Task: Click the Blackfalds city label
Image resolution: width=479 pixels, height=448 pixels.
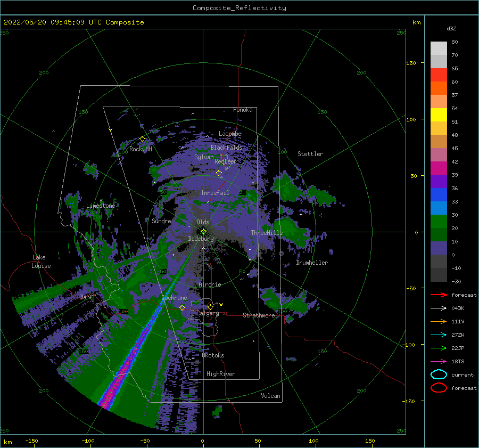Action: point(226,148)
